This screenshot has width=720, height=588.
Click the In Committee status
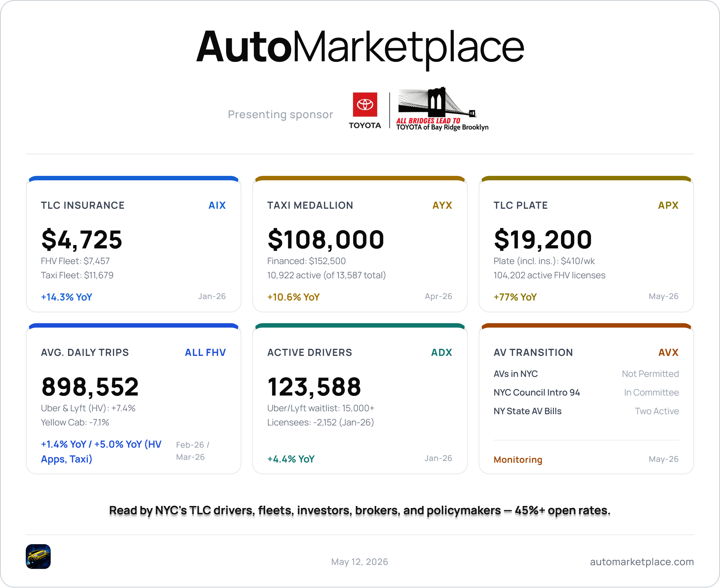pyautogui.click(x=651, y=392)
